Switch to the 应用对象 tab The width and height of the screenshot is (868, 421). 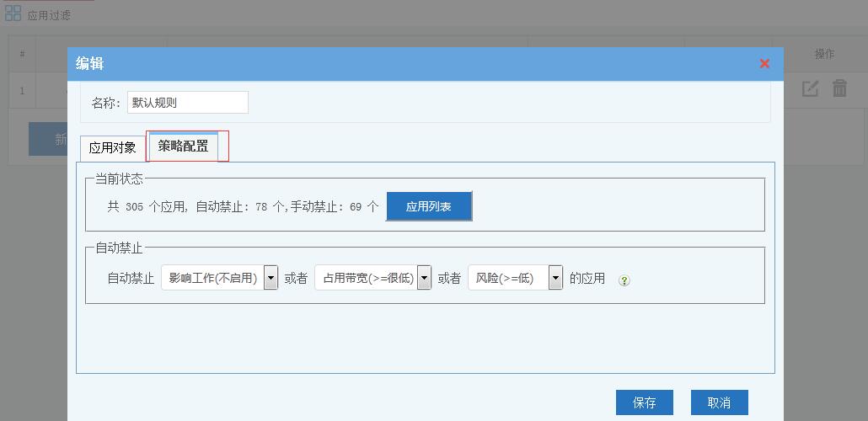click(x=113, y=147)
